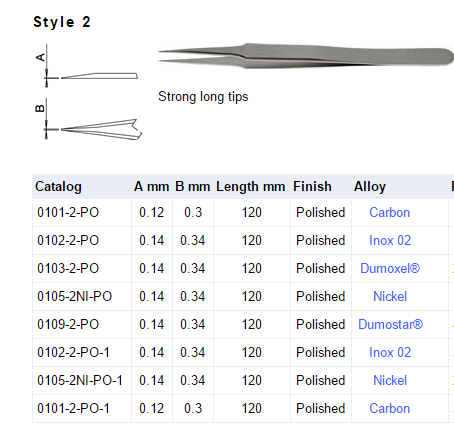Select the Length mm column header
454x439 pixels.
pyautogui.click(x=251, y=187)
